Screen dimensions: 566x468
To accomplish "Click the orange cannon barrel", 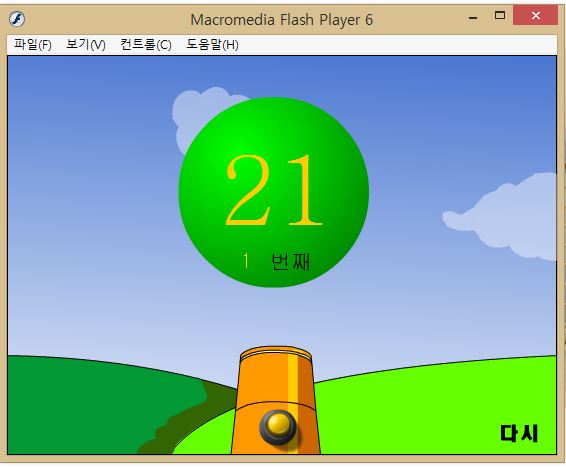I will point(276,400).
